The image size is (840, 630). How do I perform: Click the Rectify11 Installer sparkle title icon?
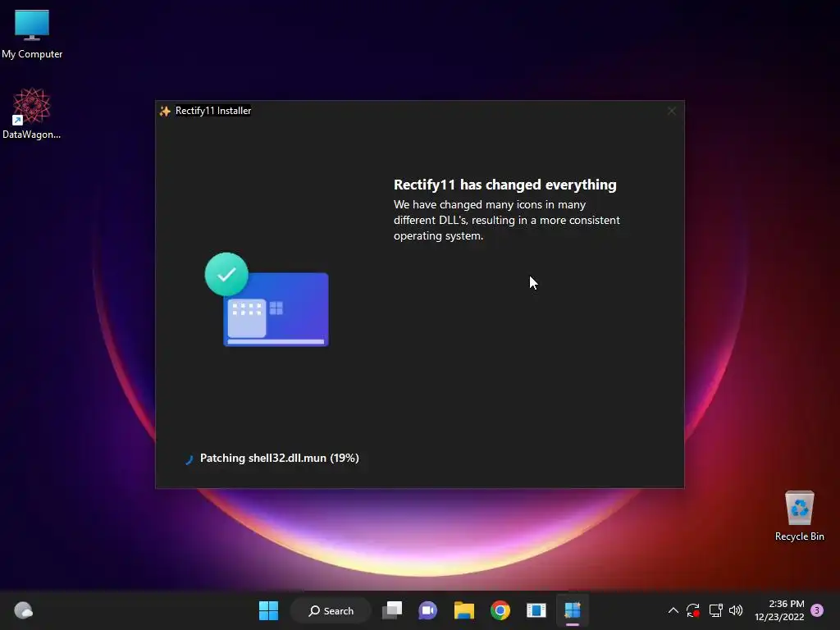(x=165, y=111)
